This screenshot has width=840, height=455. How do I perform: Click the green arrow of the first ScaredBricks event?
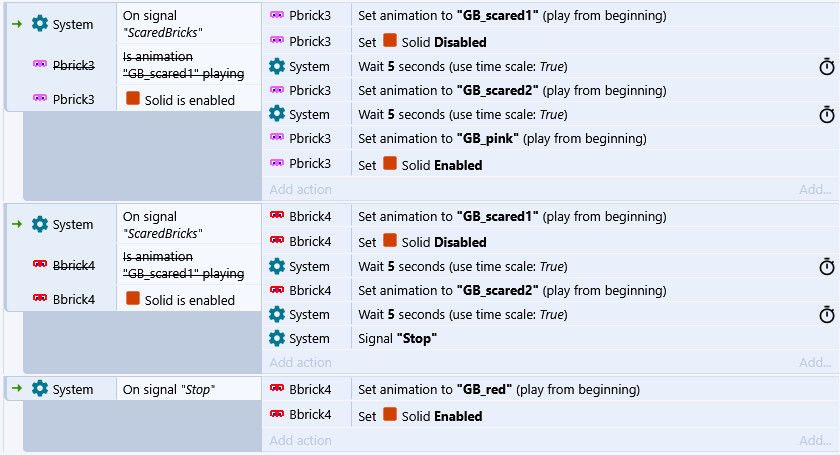(16, 24)
